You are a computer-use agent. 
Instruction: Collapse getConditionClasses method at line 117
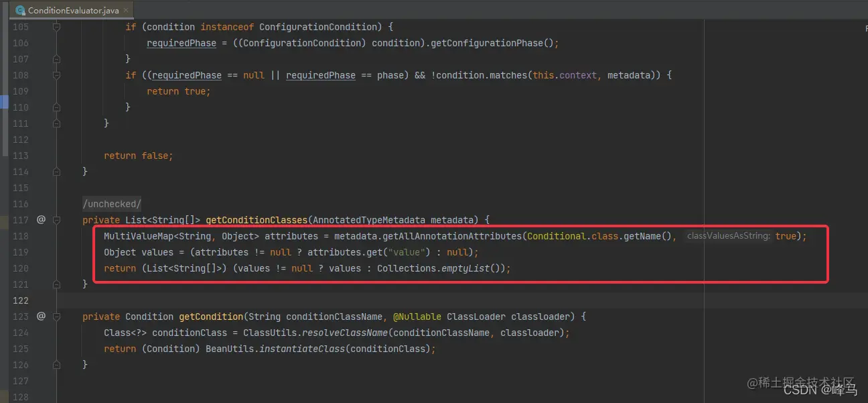coord(57,220)
